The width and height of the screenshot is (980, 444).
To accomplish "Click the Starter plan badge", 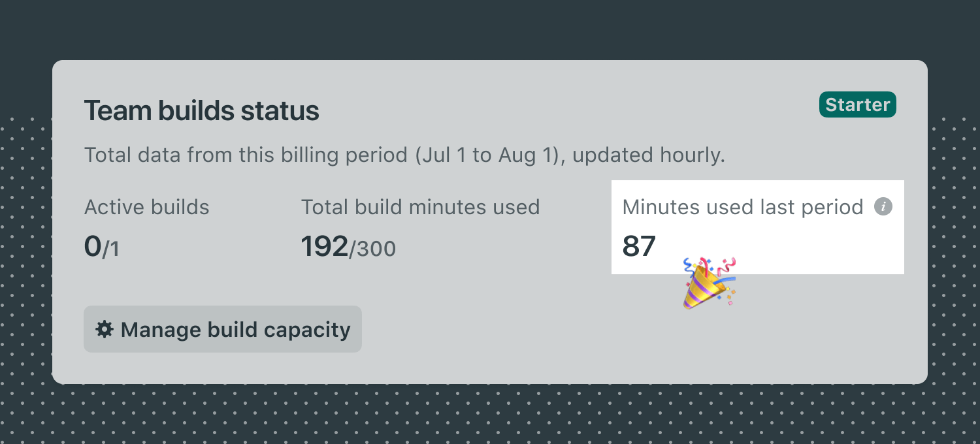I will [x=857, y=104].
